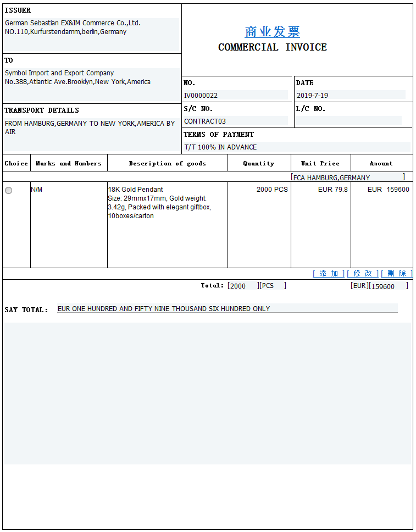Focus the empty L/C NO. field
The height and width of the screenshot is (532, 416).
349,121
